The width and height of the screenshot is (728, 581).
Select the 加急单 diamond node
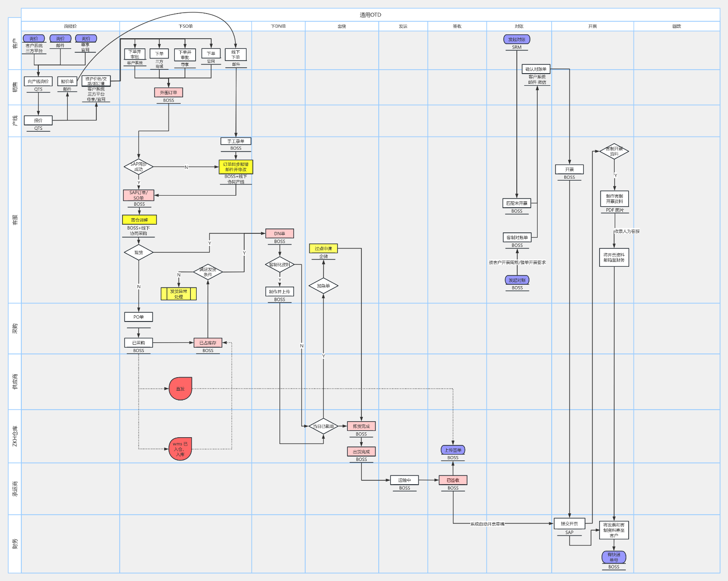click(323, 286)
